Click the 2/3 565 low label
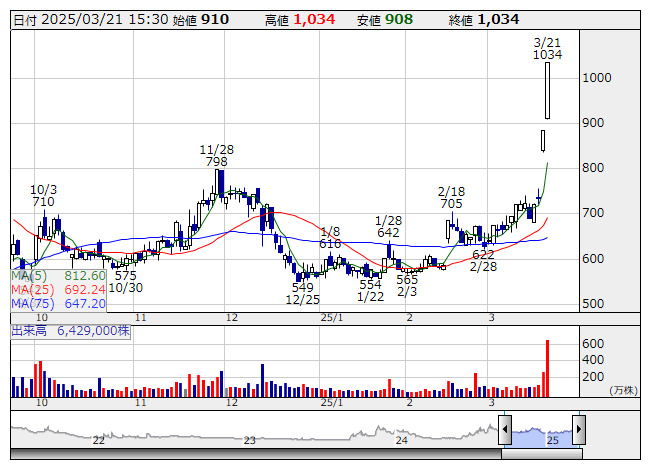653x470 pixels. click(x=407, y=286)
